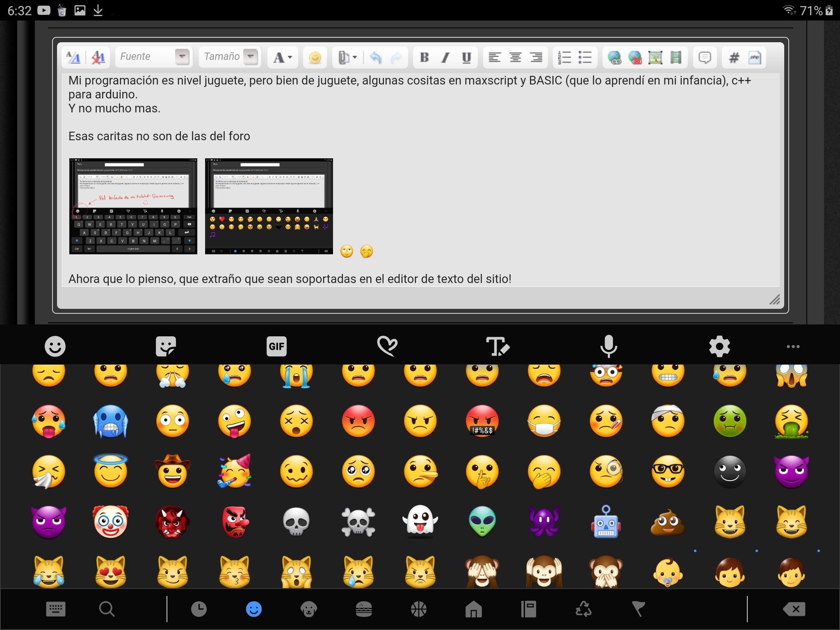Open the GIF keyboard tab

(276, 347)
